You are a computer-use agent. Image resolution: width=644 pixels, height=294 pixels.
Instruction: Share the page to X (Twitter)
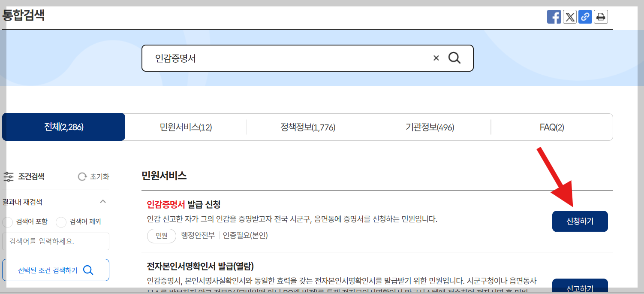(570, 17)
